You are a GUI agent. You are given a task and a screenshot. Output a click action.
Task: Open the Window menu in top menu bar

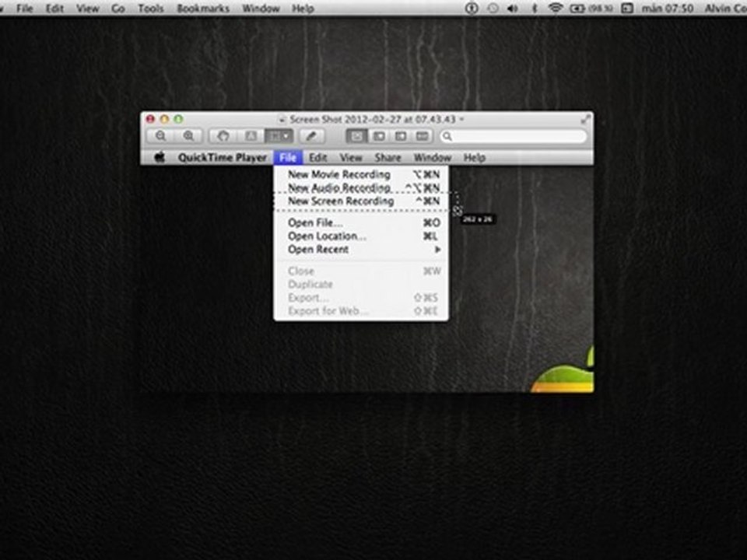click(x=261, y=8)
